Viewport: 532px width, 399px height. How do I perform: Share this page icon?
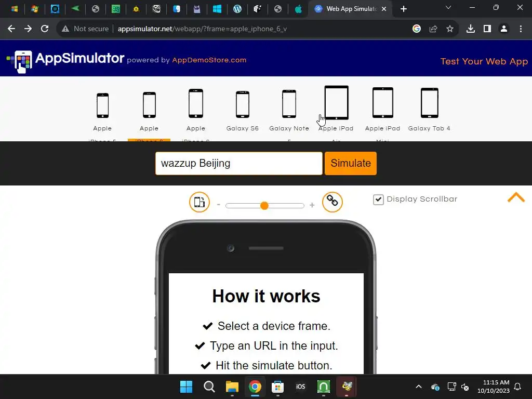(x=433, y=29)
